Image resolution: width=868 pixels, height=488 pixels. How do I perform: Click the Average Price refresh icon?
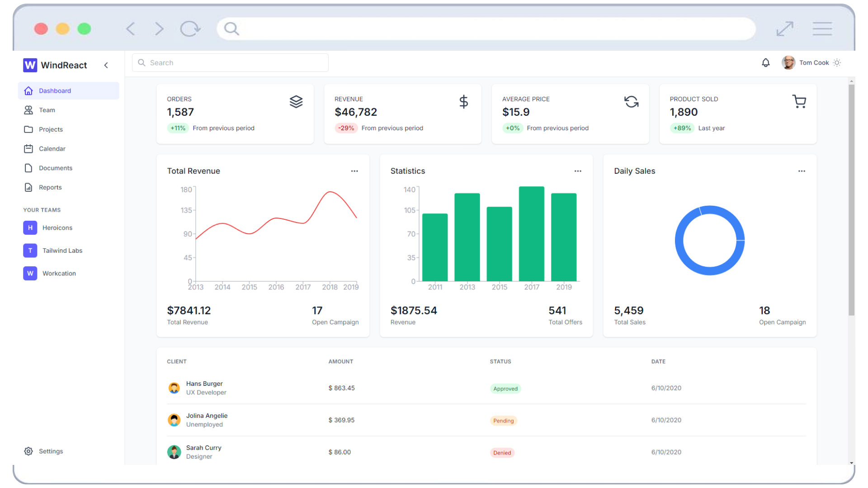632,102
